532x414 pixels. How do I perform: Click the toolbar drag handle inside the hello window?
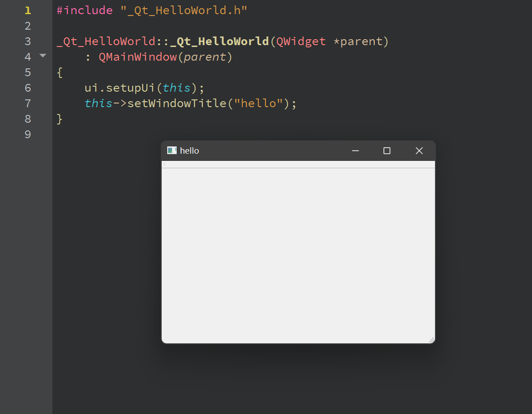point(164,164)
